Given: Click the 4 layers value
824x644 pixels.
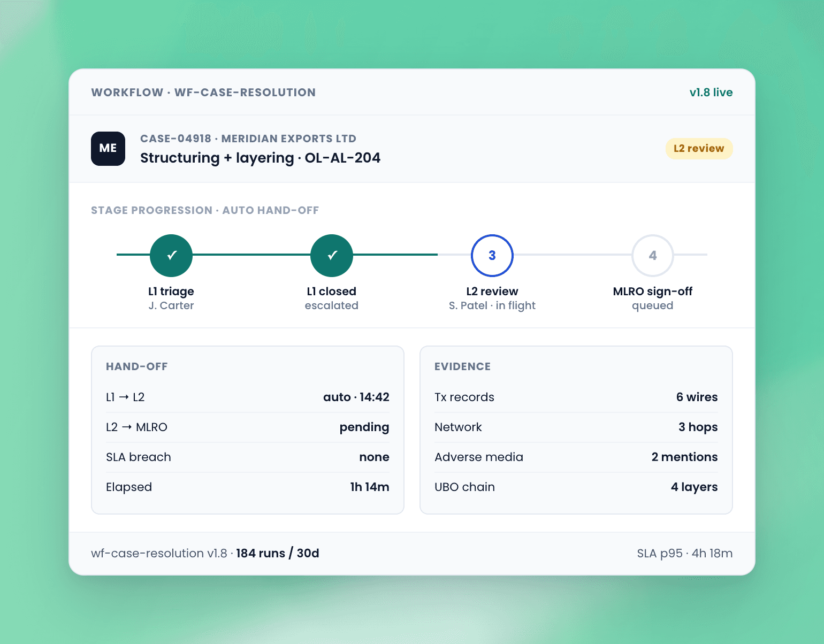Looking at the screenshot, I should (695, 487).
